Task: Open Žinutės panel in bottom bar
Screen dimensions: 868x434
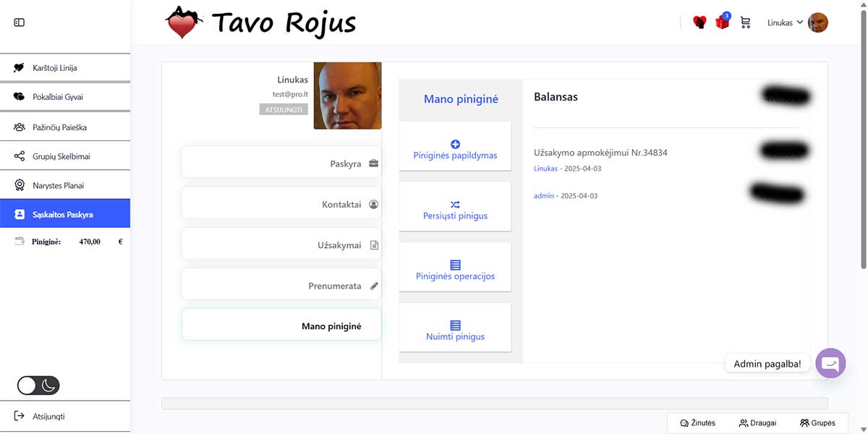Action: [698, 423]
